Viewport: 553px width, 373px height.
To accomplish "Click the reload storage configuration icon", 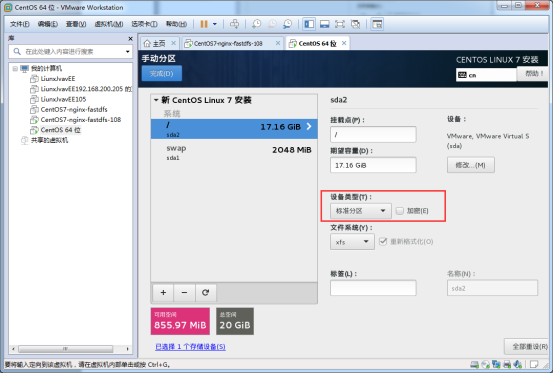I will pyautogui.click(x=206, y=293).
